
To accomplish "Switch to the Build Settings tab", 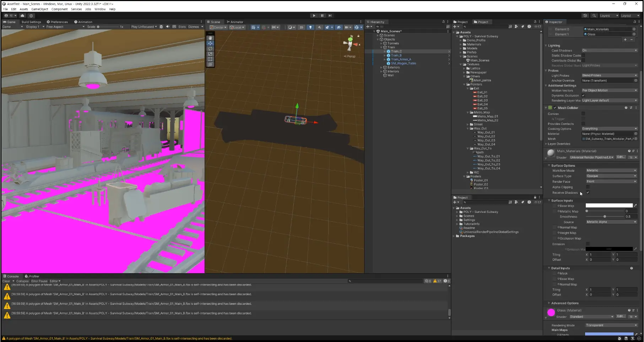I will click(x=31, y=22).
